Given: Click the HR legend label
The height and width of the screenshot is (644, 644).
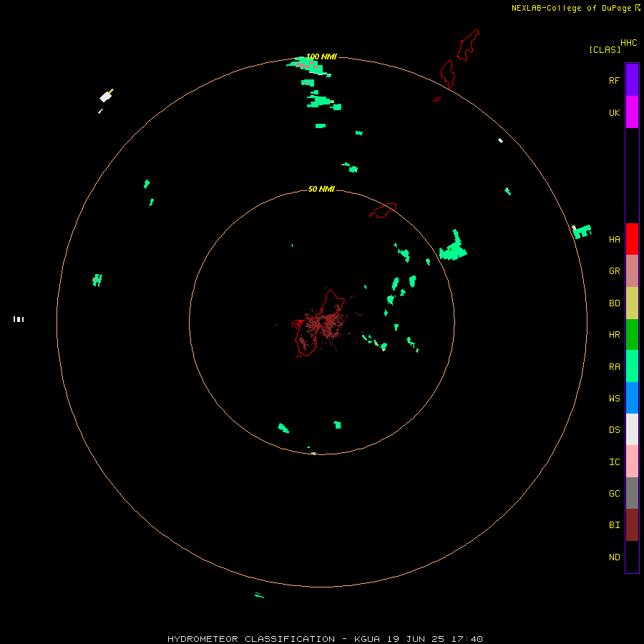Looking at the screenshot, I should click(614, 335).
